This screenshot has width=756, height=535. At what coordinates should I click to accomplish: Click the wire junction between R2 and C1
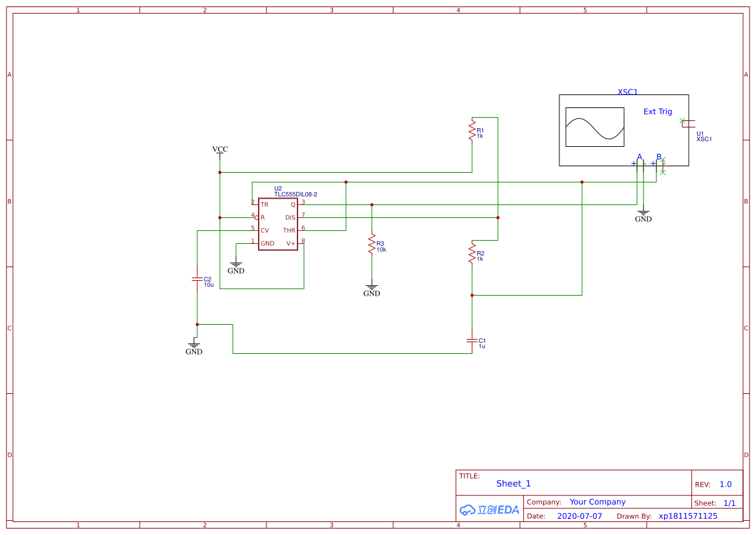click(x=472, y=295)
